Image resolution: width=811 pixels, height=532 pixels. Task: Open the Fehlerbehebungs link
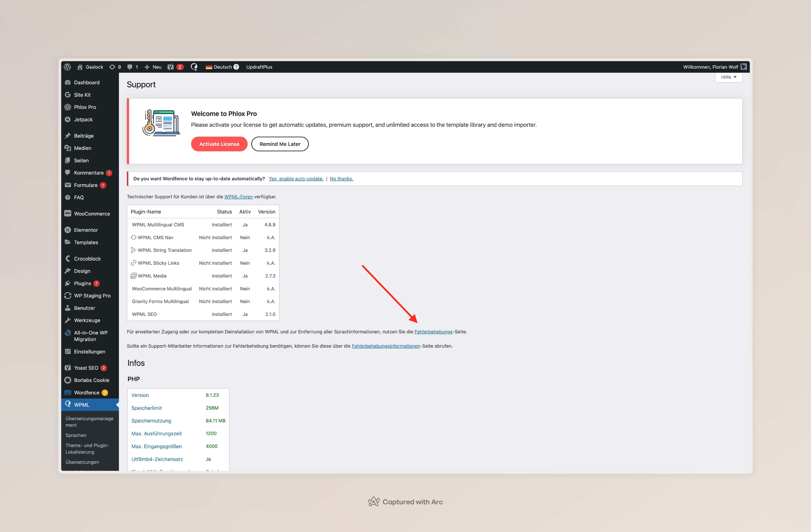point(433,331)
